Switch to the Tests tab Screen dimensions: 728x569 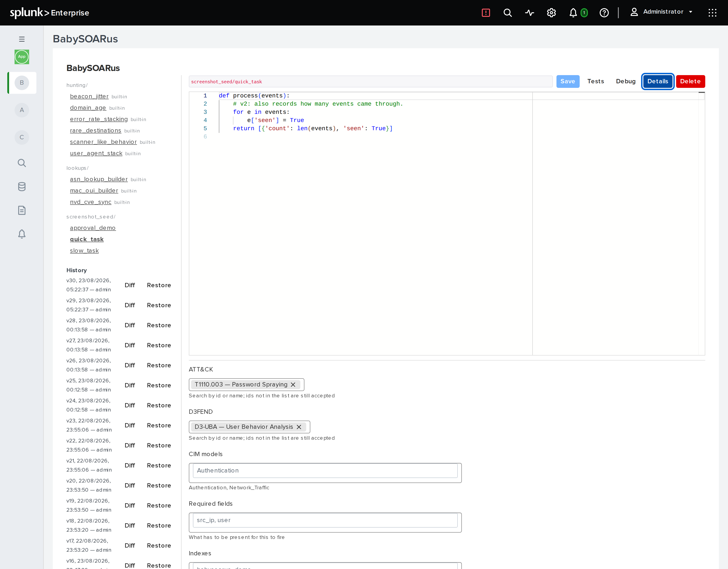pos(595,81)
